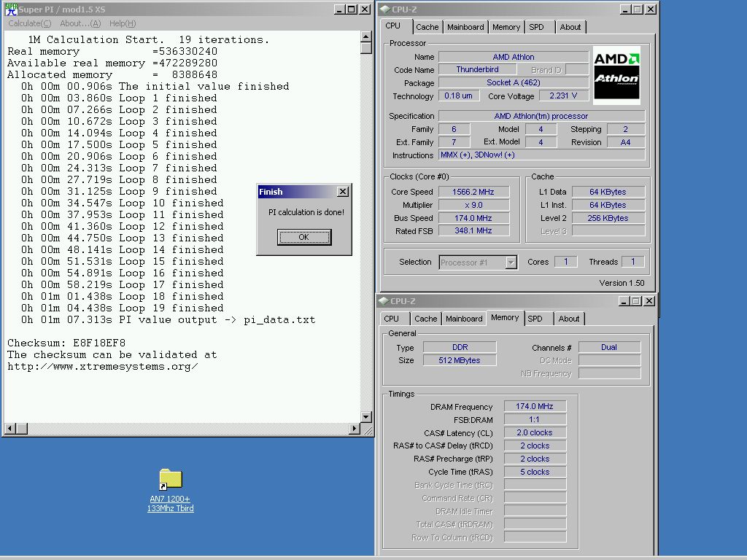Screen dimensions: 747x560
Task: Close the Super PI window
Action: pos(365,9)
